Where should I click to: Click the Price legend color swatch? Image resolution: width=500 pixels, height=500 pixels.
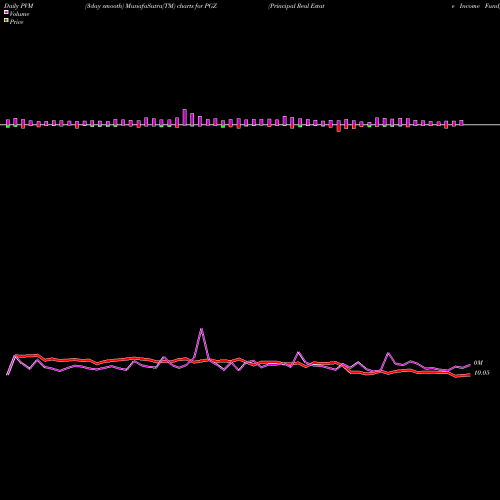[x=6, y=20]
